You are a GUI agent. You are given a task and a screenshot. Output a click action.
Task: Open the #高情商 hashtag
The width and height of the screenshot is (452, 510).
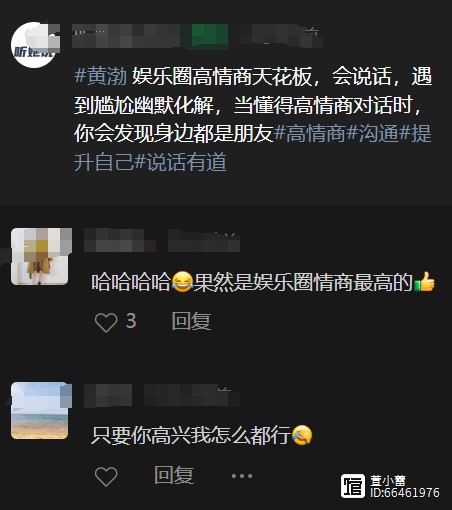(x=309, y=133)
